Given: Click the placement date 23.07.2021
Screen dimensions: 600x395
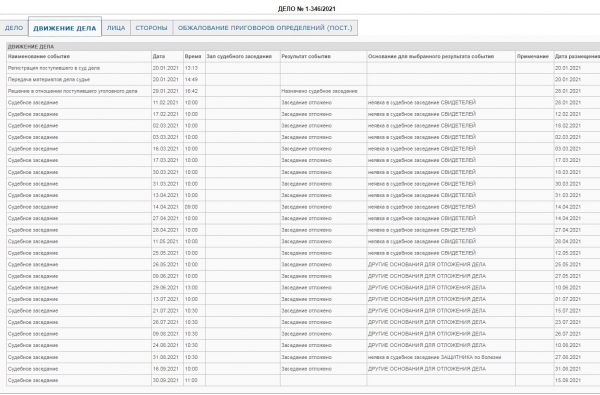Looking at the screenshot, I should pyautogui.click(x=568, y=322).
